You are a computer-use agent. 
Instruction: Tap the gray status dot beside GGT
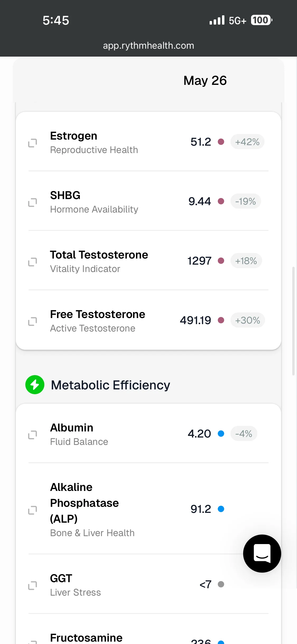pos(221,584)
